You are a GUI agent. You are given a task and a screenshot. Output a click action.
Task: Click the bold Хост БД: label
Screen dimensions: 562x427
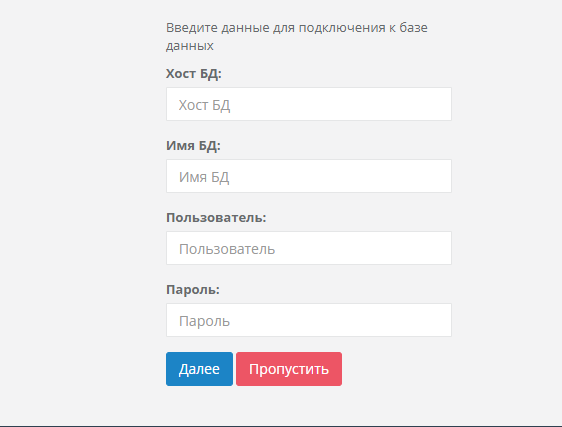tap(194, 74)
